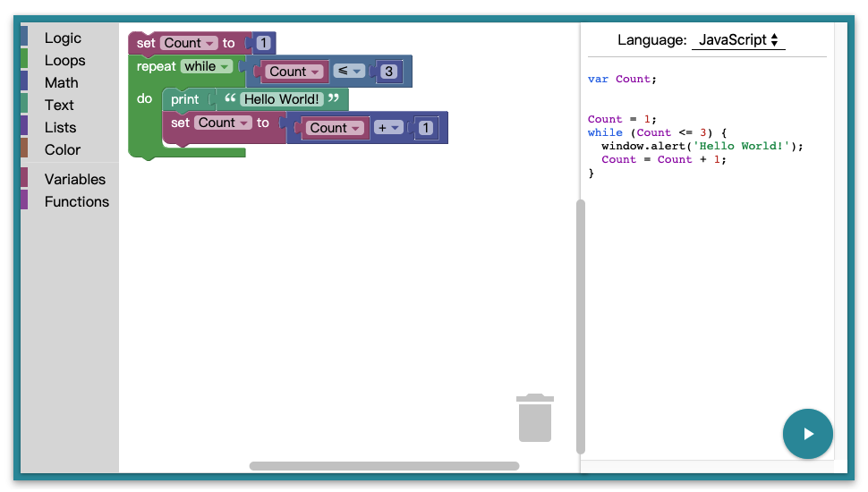Open the Language JavaScript dropdown

tap(738, 40)
